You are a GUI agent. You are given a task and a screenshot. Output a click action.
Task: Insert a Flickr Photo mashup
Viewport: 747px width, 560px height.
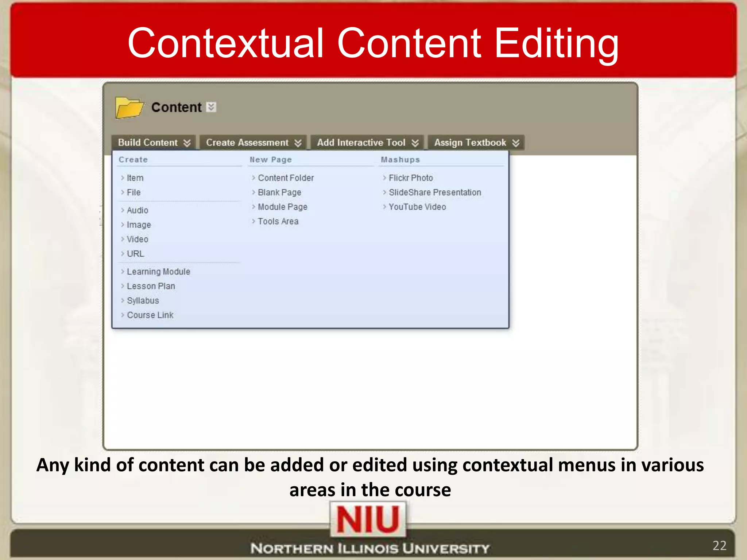point(411,178)
